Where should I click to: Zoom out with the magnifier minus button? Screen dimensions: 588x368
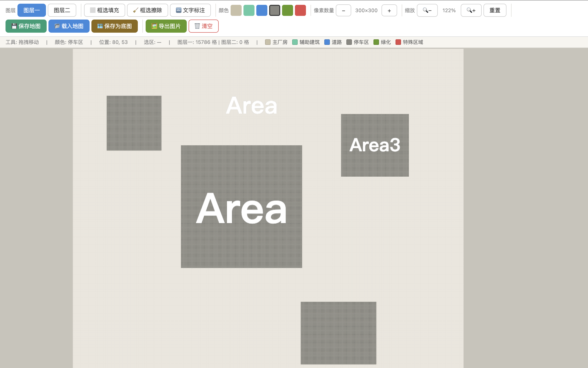tap(427, 11)
